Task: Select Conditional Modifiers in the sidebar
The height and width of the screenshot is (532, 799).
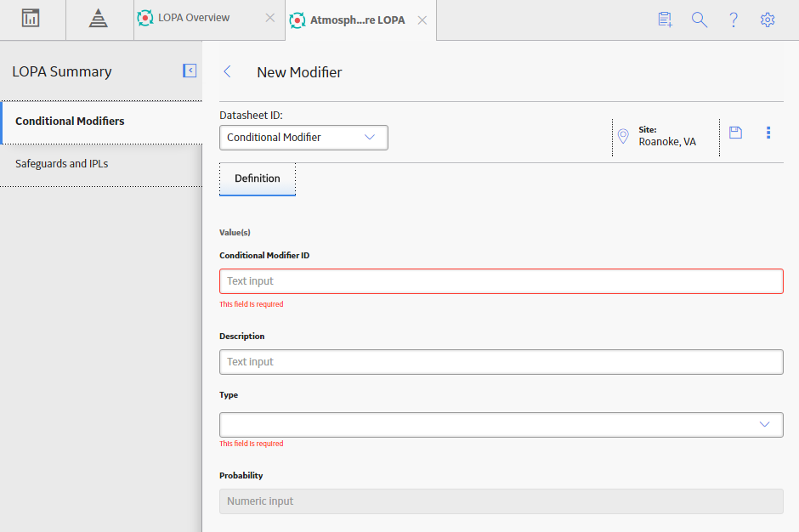Action: tap(102, 122)
